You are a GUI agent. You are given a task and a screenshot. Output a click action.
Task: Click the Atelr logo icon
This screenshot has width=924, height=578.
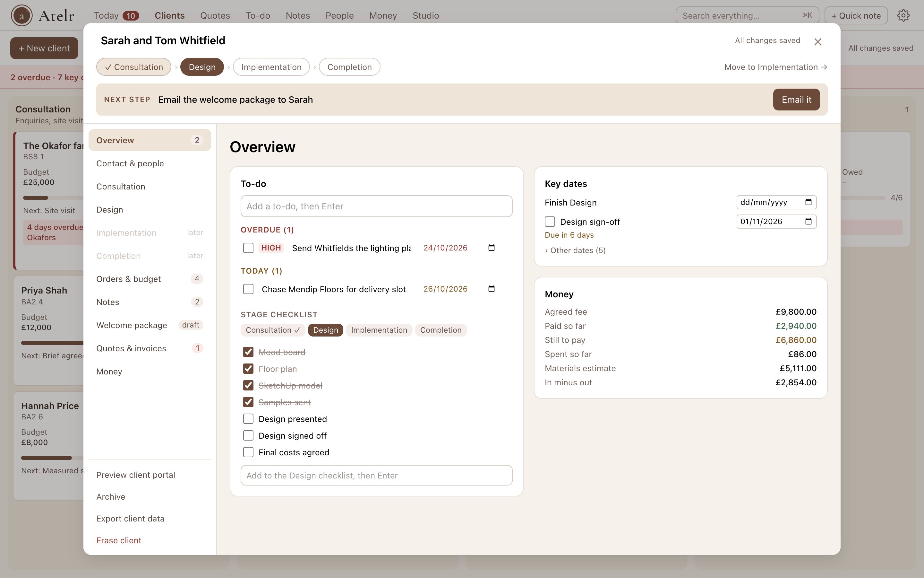[21, 16]
